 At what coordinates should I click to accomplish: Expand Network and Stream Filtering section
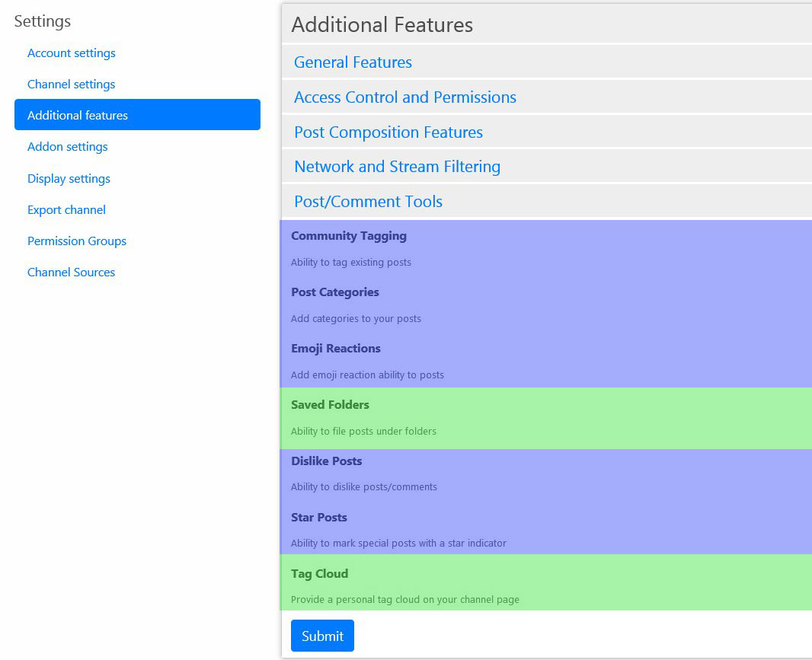(397, 167)
